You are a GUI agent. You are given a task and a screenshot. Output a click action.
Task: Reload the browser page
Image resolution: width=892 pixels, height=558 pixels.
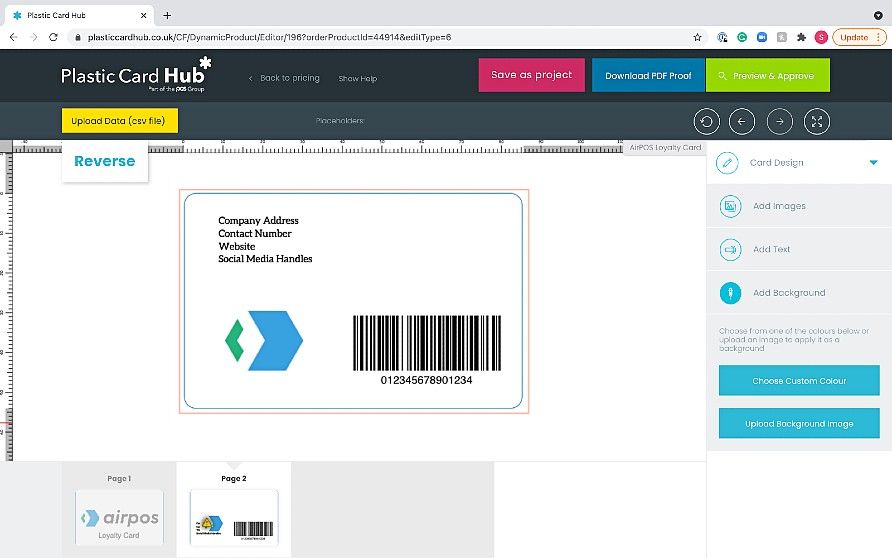click(x=53, y=37)
